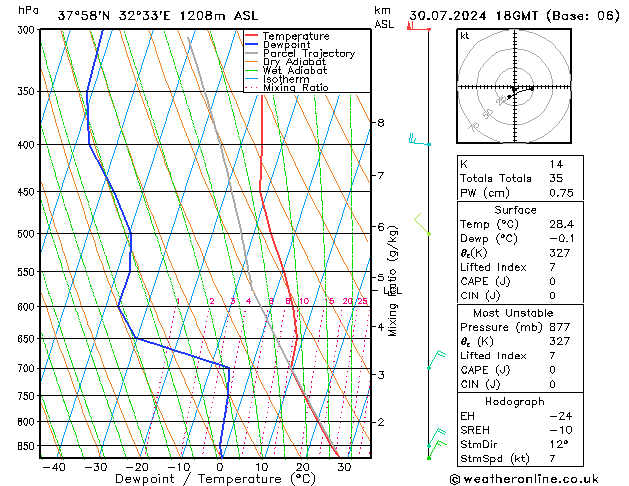Click the Hodograph section heading in table
629x486 pixels.
tap(515, 400)
